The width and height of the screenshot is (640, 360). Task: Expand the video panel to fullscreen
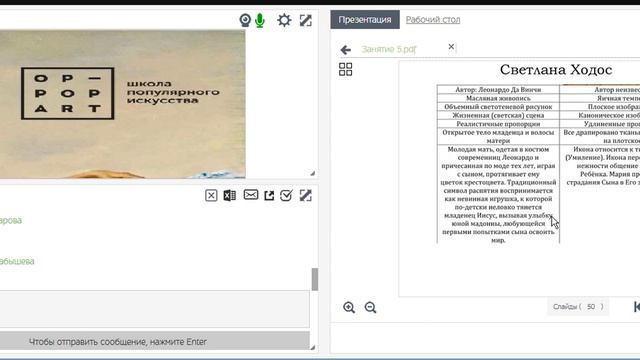[x=306, y=20]
